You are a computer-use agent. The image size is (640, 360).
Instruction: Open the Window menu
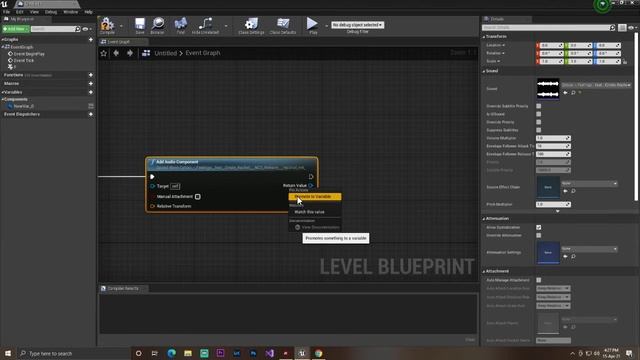(x=71, y=12)
